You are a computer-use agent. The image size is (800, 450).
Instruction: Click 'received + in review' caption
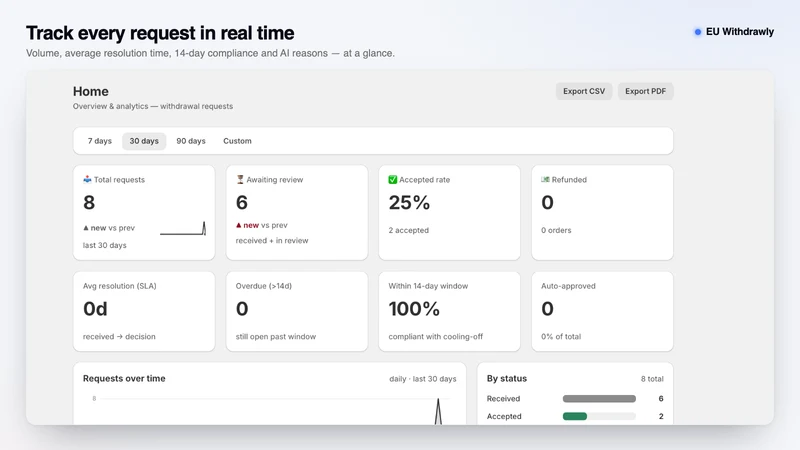click(x=272, y=241)
